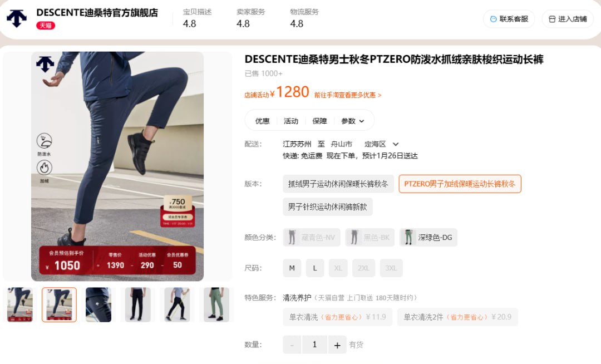Click the fleece flame icon on image
Image resolution: width=601 pixels, height=364 pixels.
click(45, 168)
